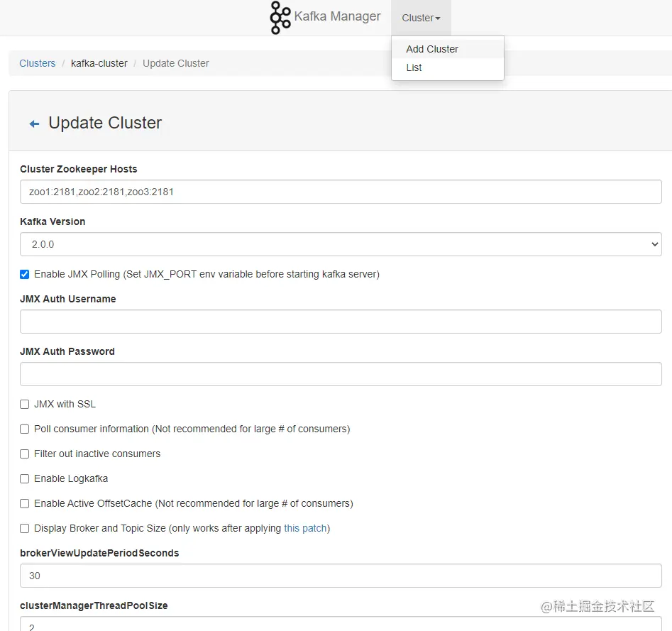Screen dimensions: 672x631
Task: Select Add Cluster from the menu
Action: pyautogui.click(x=432, y=49)
